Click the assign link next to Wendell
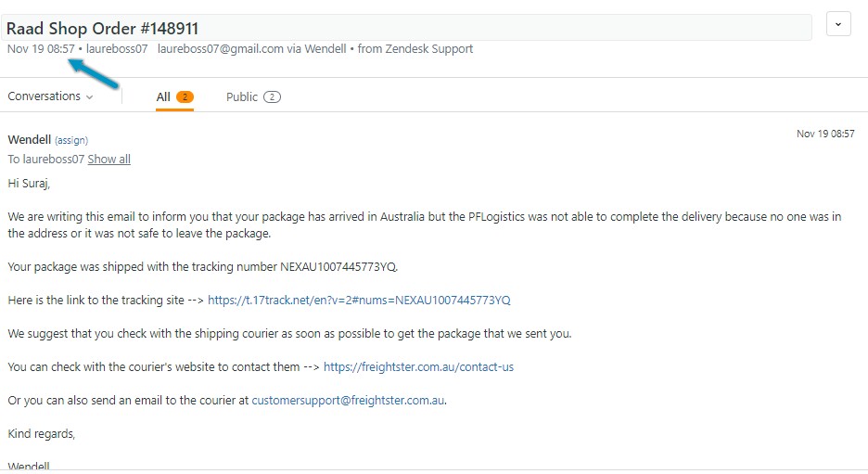Screen dimensions: 868x474 click(x=71, y=140)
